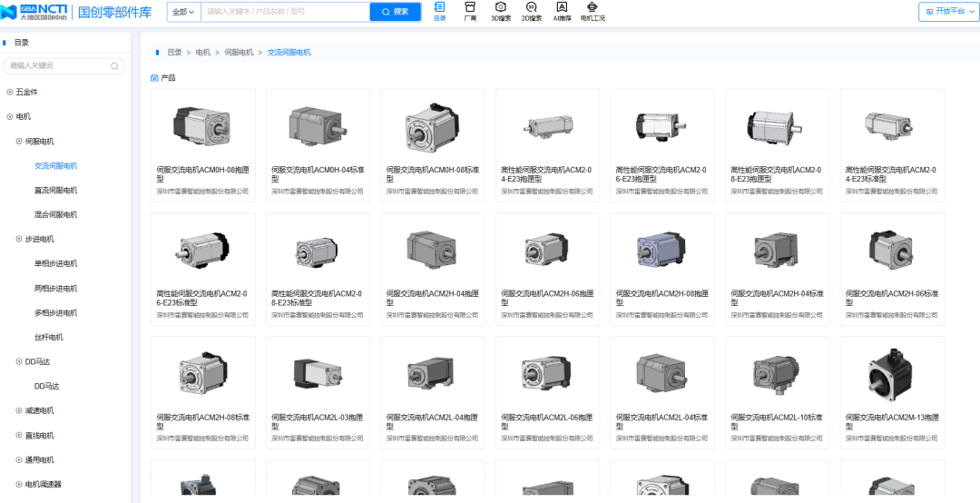The height and width of the screenshot is (503, 980).
Task: Click title 伺服交流电机ACM2L-04标准型
Action: (x=661, y=421)
